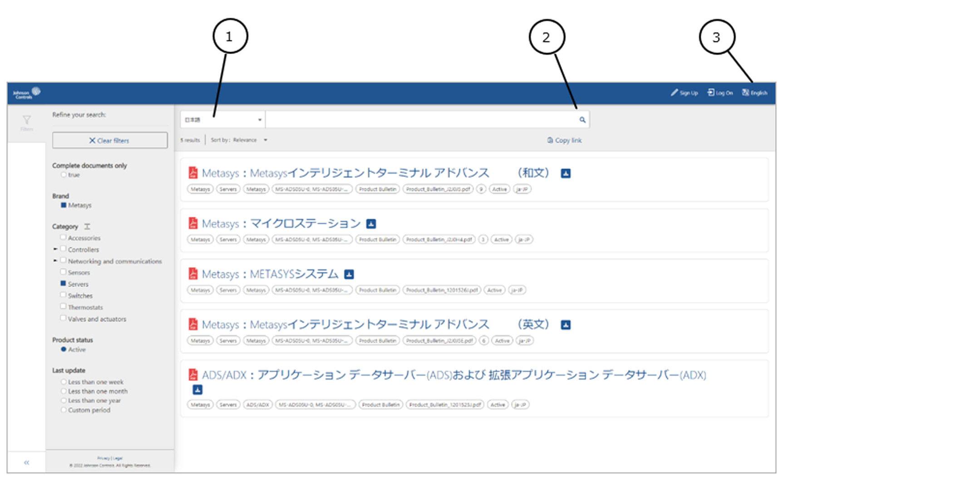Open the インテリジェントターミナル アドバンス (英文) result

pos(376,325)
